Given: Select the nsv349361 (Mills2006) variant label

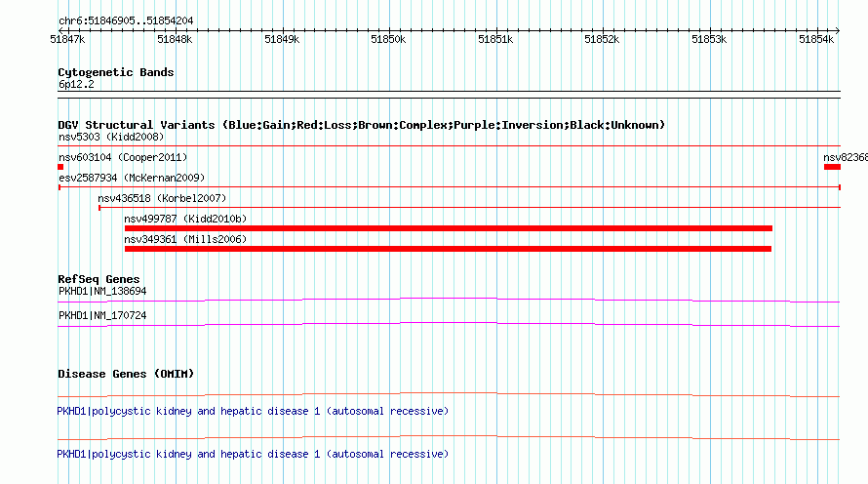Looking at the screenshot, I should tap(185, 239).
